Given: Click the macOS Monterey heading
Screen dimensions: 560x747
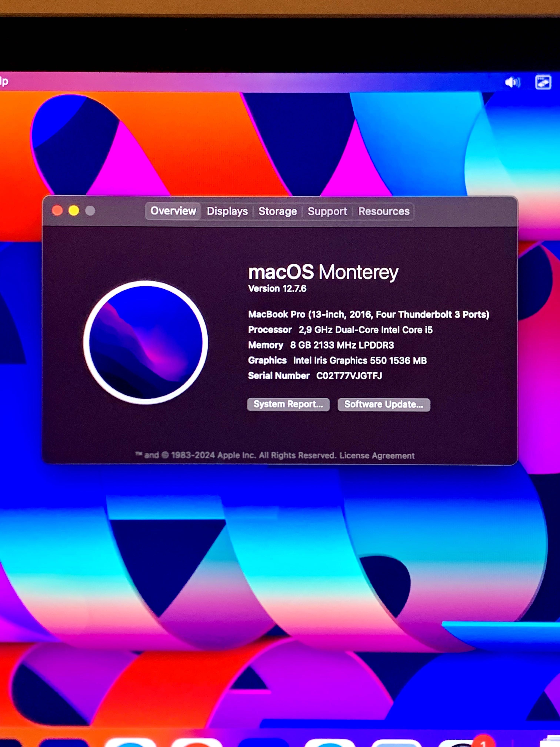Looking at the screenshot, I should pyautogui.click(x=323, y=272).
